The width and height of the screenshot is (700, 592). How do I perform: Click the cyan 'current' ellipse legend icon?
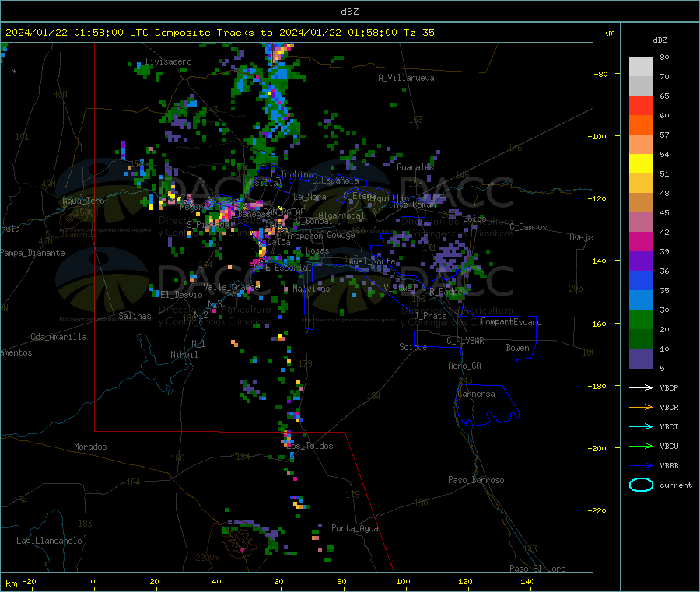tap(641, 485)
